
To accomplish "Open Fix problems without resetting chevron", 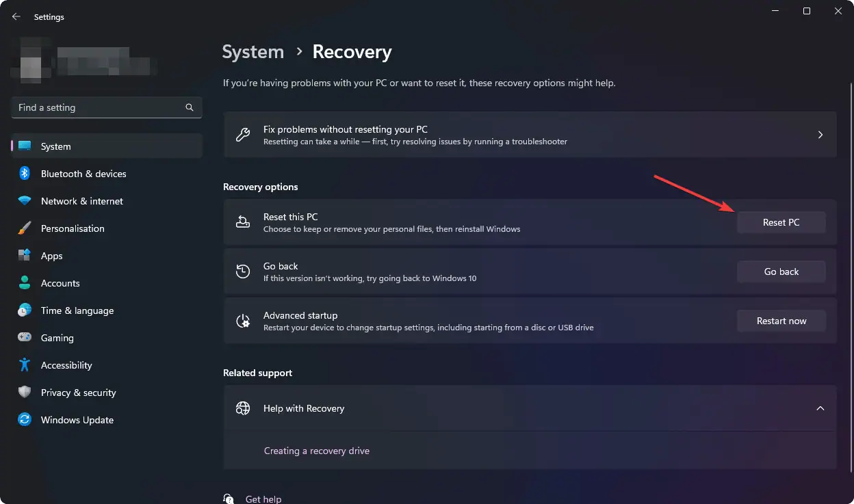I will click(x=820, y=135).
